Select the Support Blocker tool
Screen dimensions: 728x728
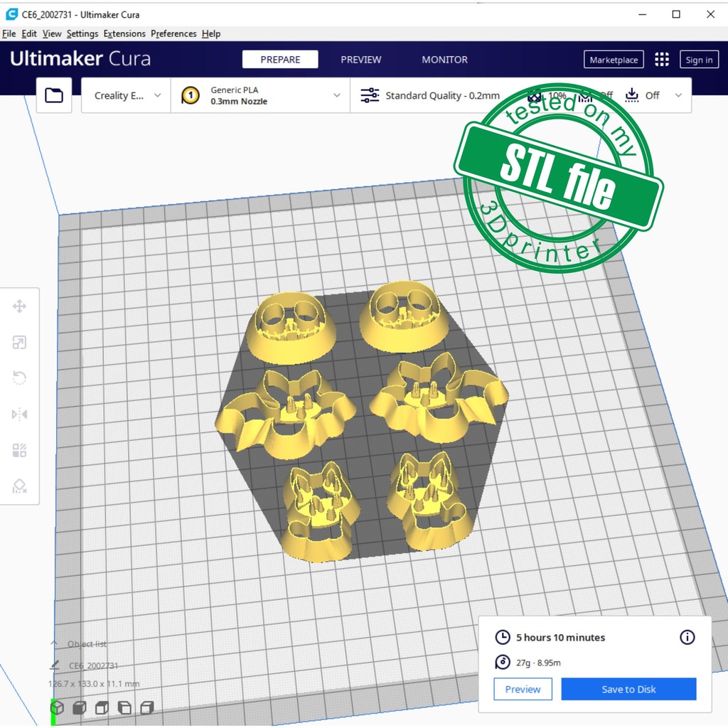(x=19, y=486)
